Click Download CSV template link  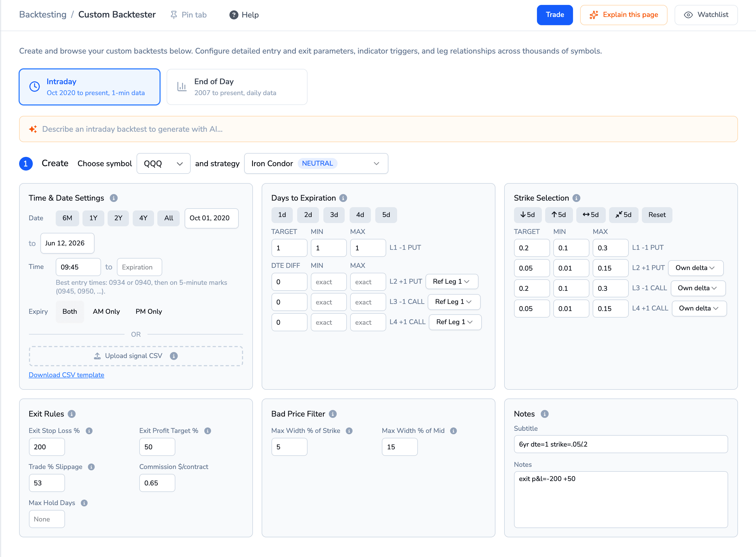pos(66,375)
